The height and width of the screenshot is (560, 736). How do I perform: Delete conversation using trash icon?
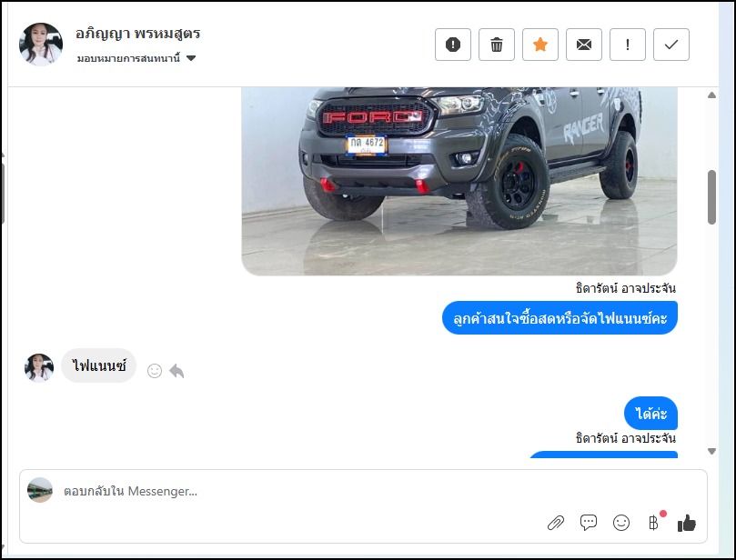(x=496, y=45)
